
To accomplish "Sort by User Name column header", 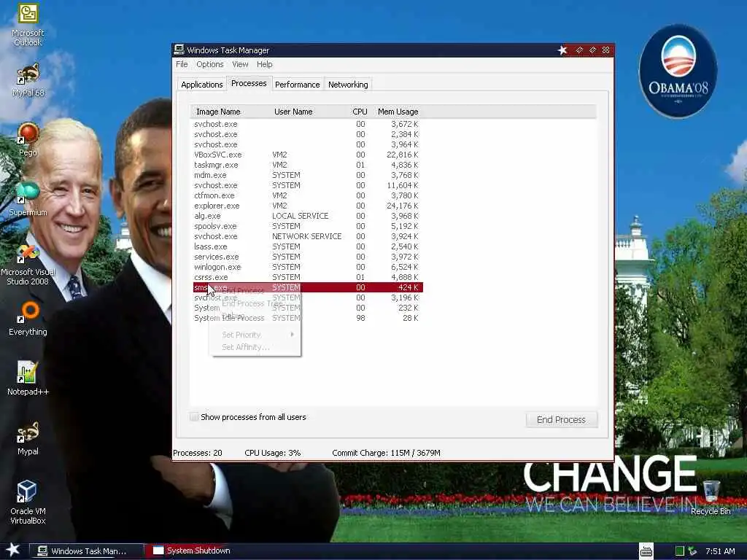I will pyautogui.click(x=309, y=112).
